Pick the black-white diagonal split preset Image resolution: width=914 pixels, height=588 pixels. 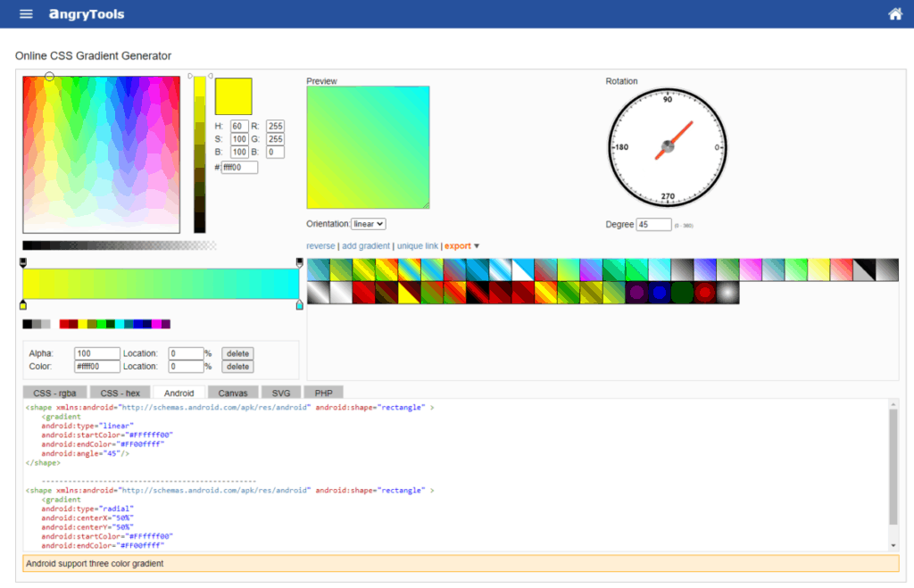coord(865,269)
